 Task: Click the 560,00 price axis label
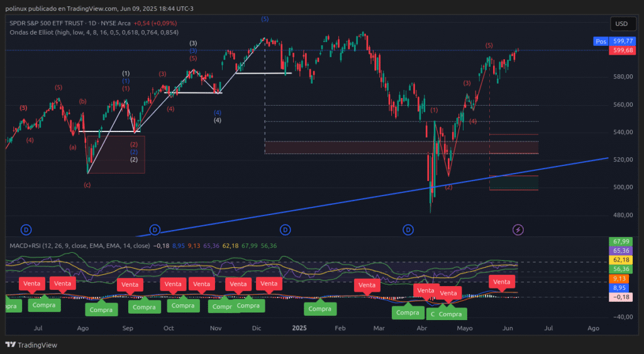(x=623, y=105)
